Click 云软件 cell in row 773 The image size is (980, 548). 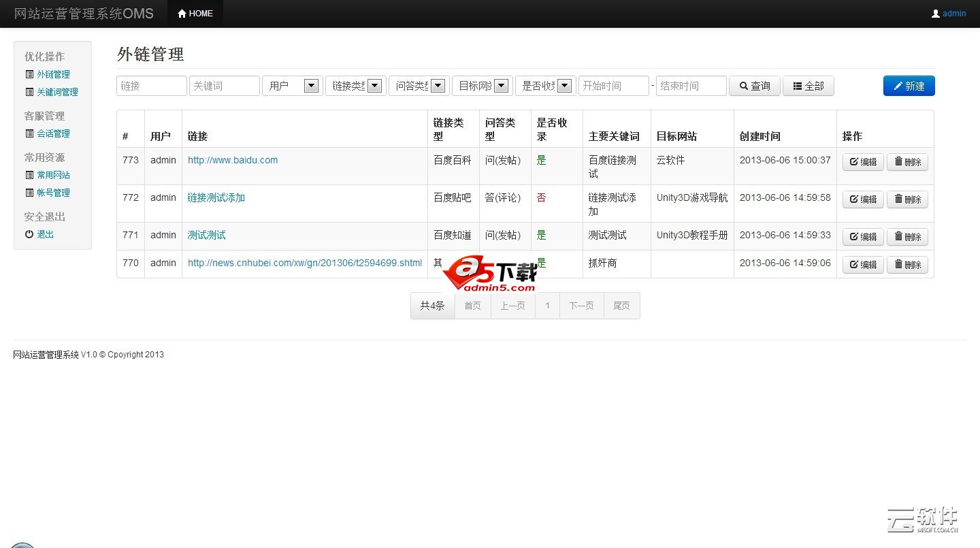671,160
